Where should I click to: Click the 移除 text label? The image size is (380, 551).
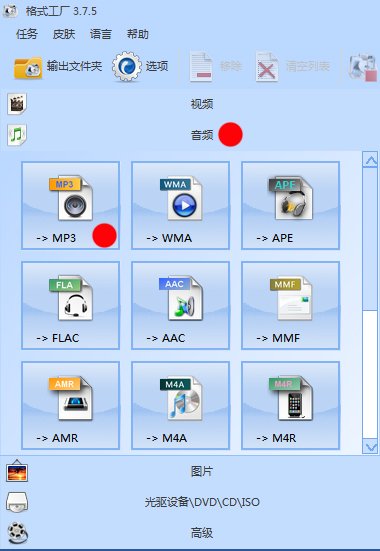(x=231, y=66)
